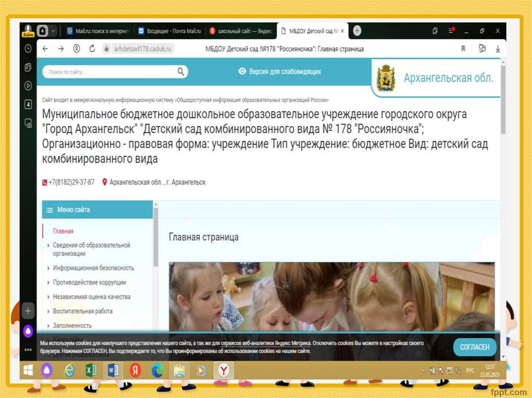Click the Yandex home Я icon in toolbar
The height and width of the screenshot is (398, 532).
[x=77, y=49]
